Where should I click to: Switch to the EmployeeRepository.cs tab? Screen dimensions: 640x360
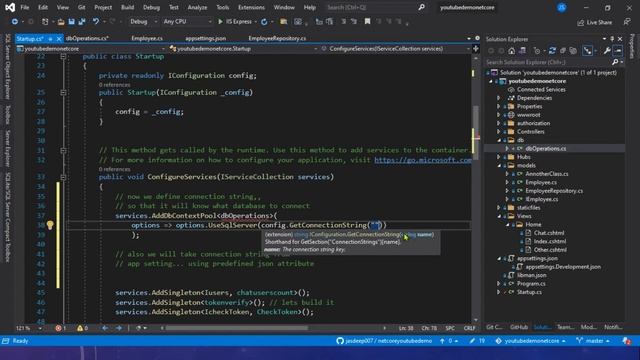277,38
